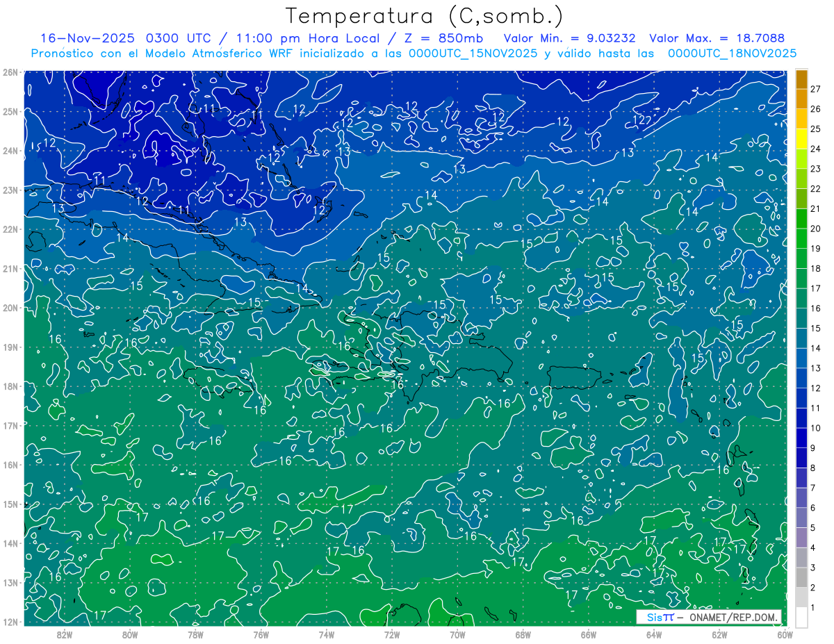Click colorbar legend value 23

[816, 168]
